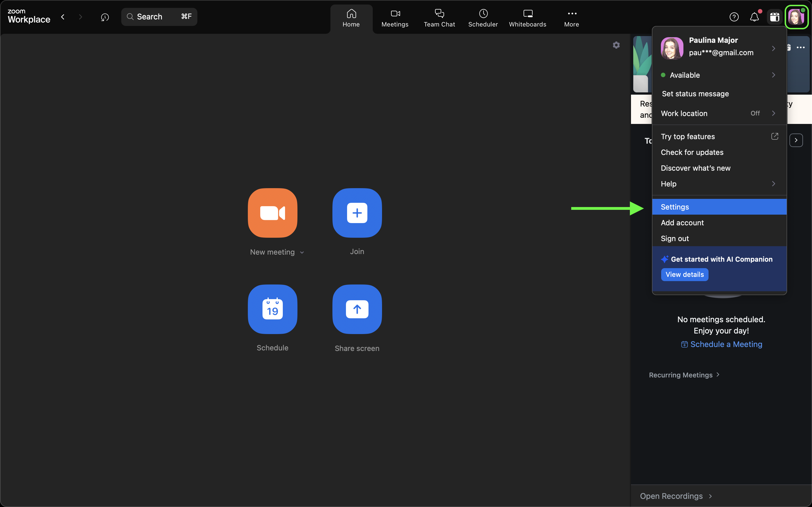Open Work location submenu

point(718,113)
